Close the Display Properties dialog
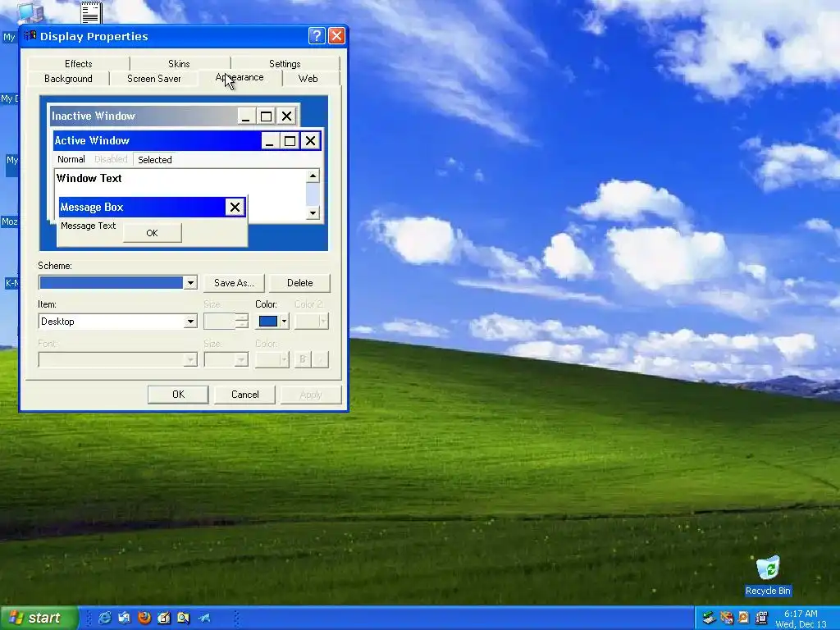 click(x=336, y=36)
